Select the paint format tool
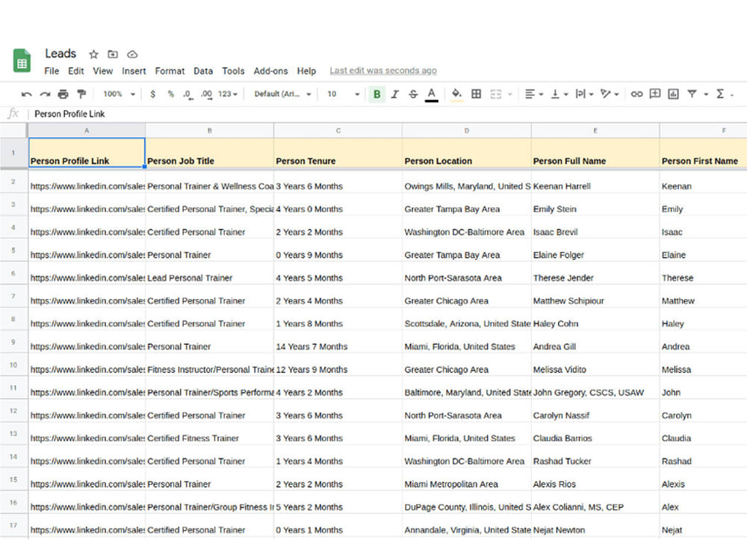 [81, 94]
